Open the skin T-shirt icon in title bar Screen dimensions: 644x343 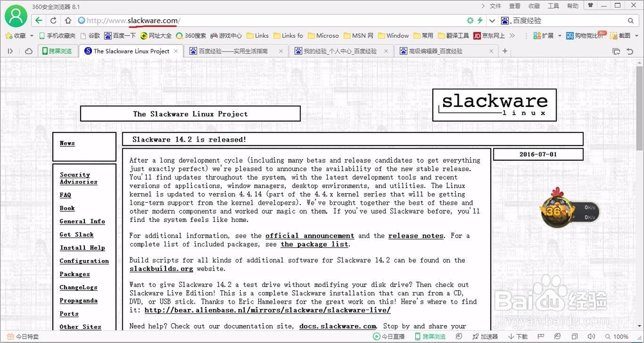(590, 6)
